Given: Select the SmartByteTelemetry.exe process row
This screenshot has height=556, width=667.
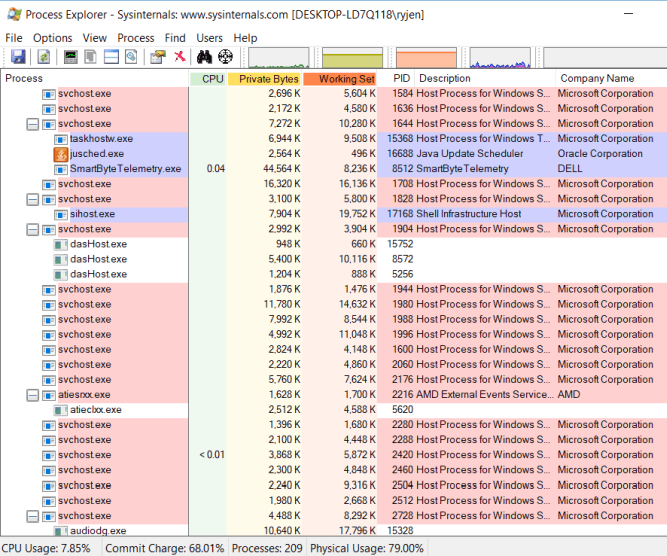Looking at the screenshot, I should 125,169.
